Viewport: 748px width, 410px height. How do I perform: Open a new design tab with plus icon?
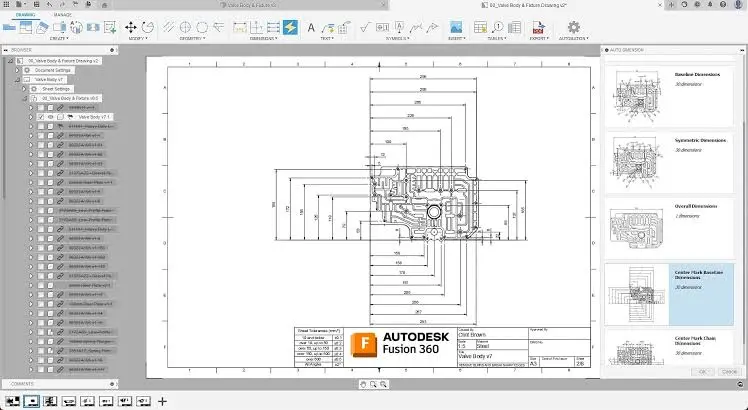pos(671,5)
